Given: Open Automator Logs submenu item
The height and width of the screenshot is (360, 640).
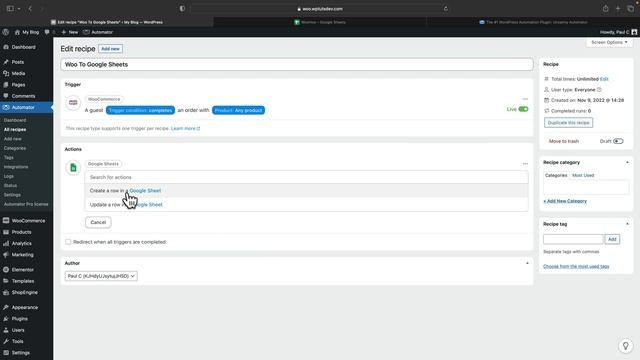Looking at the screenshot, I should 9,176.
